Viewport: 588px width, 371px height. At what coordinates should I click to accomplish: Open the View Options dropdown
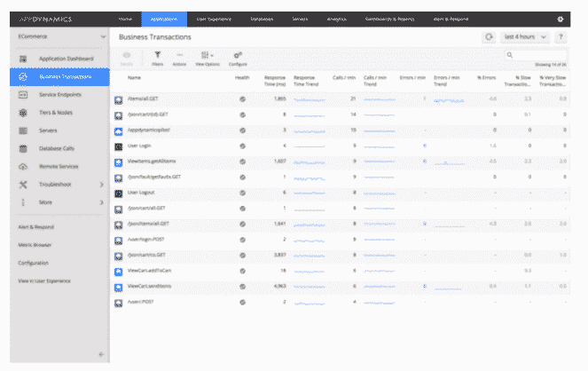click(208, 59)
